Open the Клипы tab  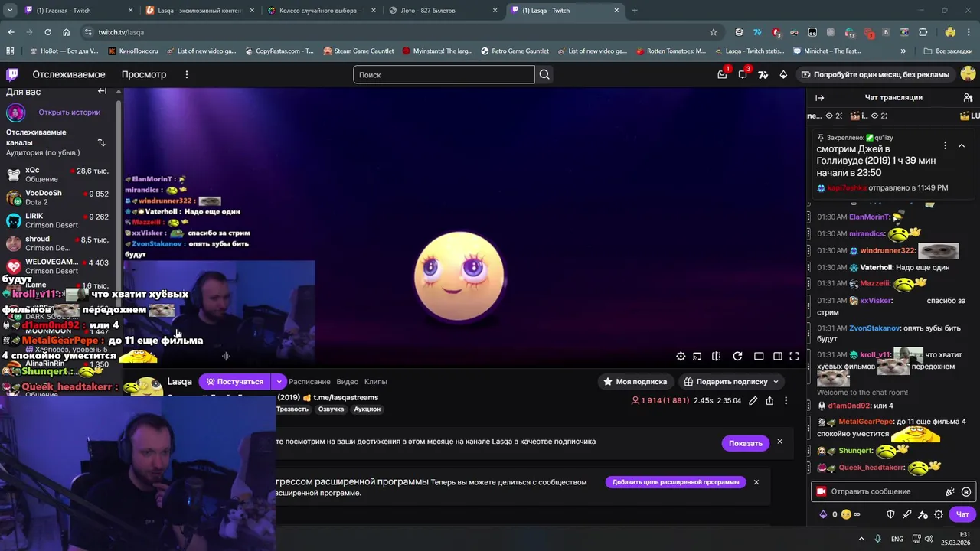click(x=375, y=382)
